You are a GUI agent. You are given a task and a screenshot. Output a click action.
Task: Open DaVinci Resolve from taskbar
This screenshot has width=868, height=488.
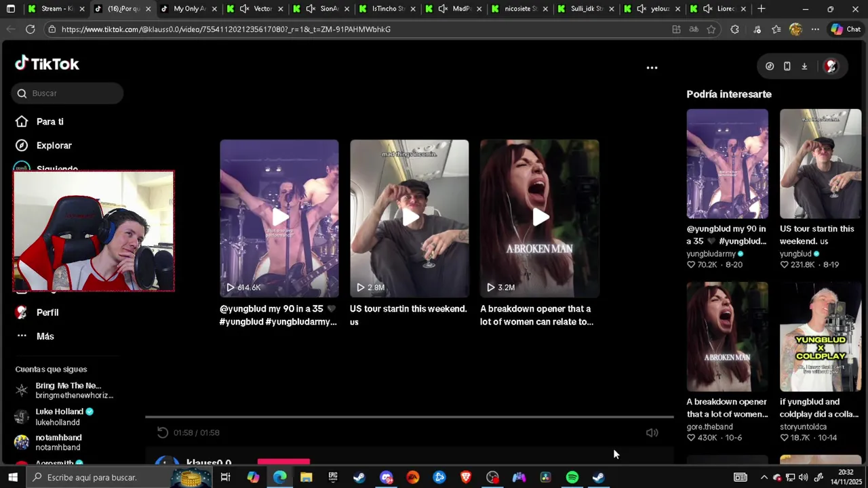545,477
